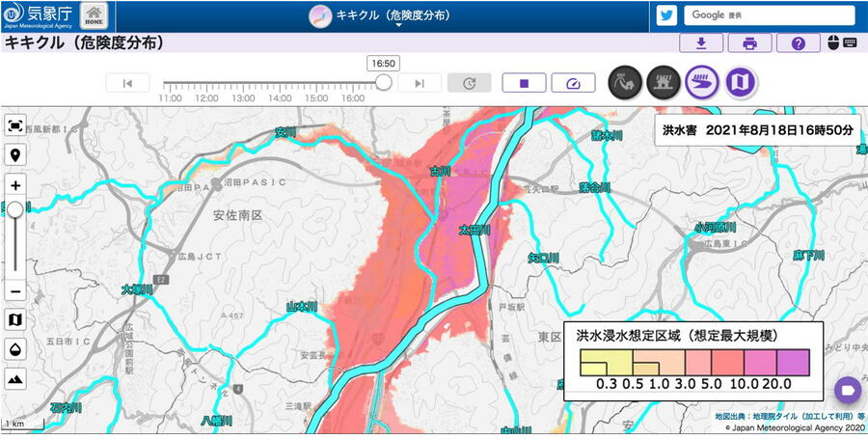Toggle the inundation hazard distribution layer

(664, 83)
